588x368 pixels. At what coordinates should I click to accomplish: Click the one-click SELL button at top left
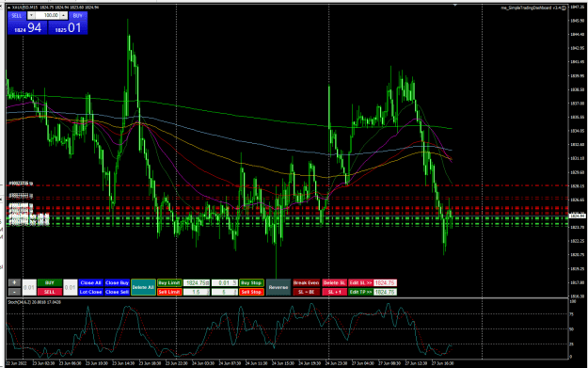click(17, 16)
